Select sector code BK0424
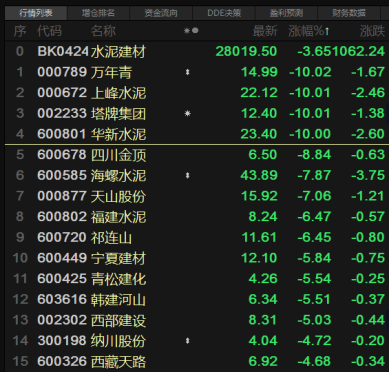The image size is (390, 373). pyautogui.click(x=63, y=52)
